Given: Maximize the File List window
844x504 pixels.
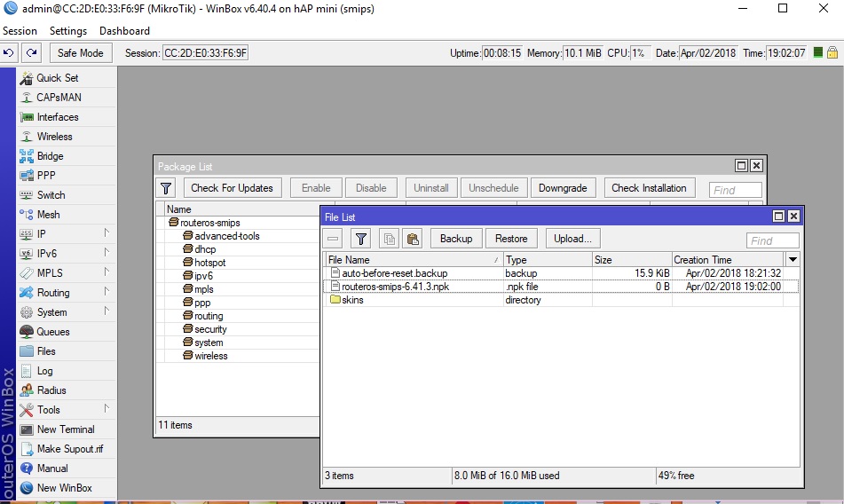Looking at the screenshot, I should (778, 217).
